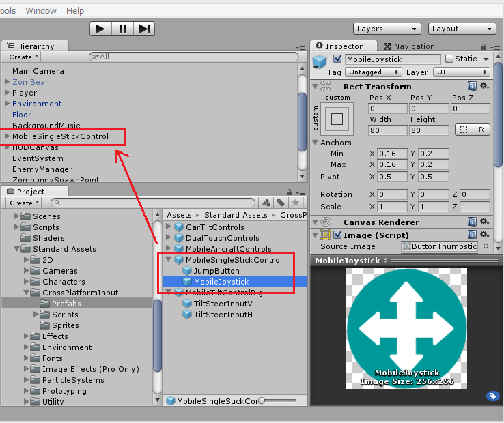Open the Source Image object picker circle

[486, 246]
